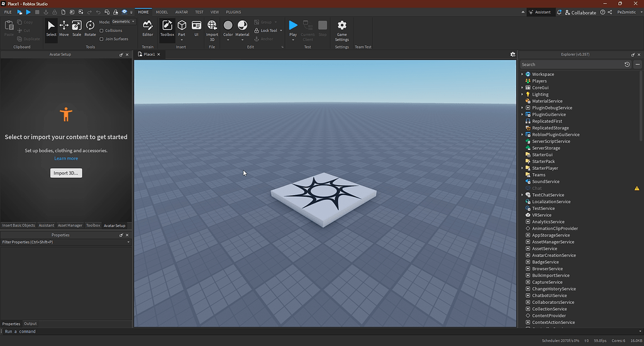Open Game Settings
Viewport: 644px width, 346px height.
(341, 28)
